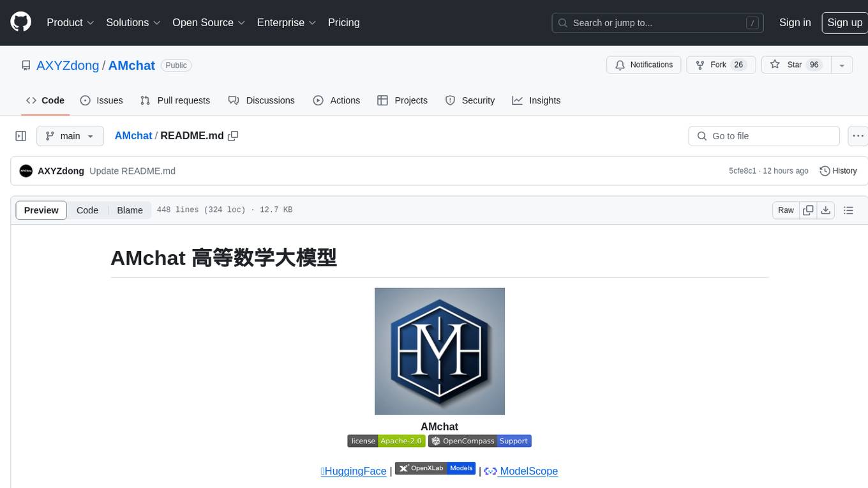The width and height of the screenshot is (868, 488).
Task: Open the Update README.md commit message
Action: [x=132, y=171]
